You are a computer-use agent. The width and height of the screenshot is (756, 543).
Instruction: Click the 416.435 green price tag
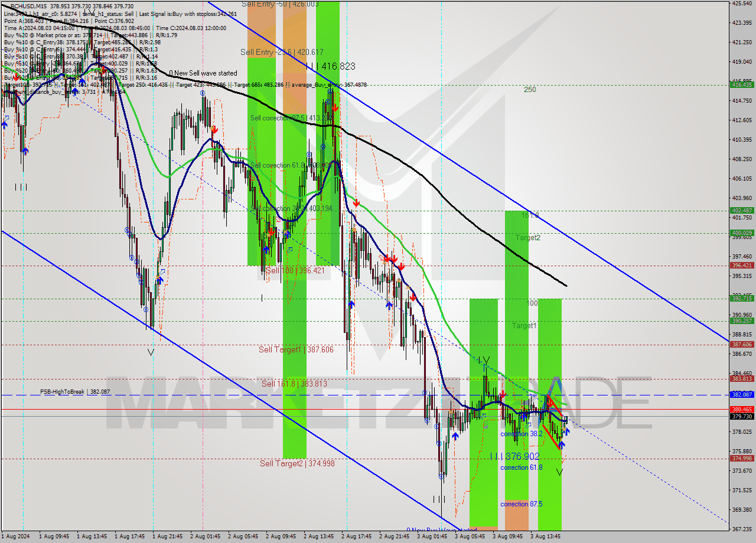(x=742, y=85)
